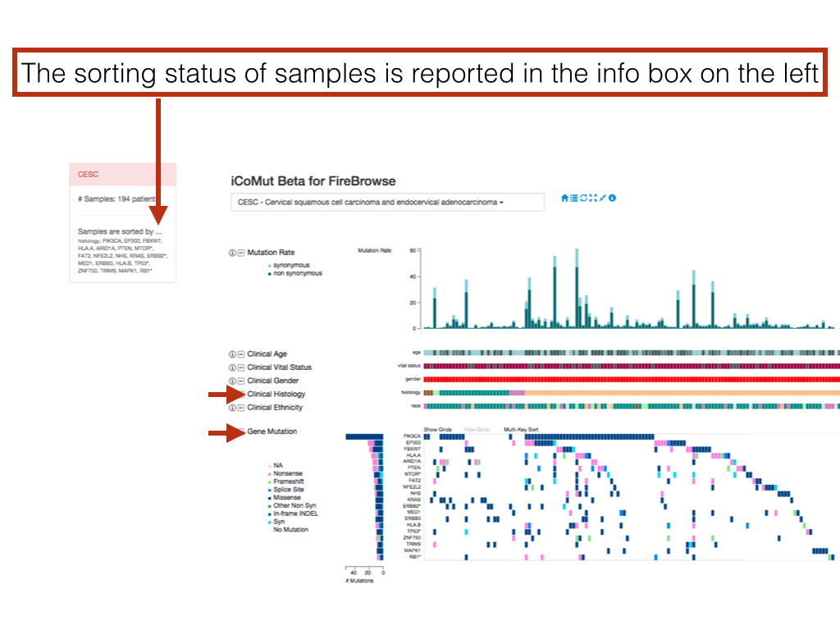The width and height of the screenshot is (840, 630).
Task: Collapse the Clinical Gender track
Action: click(240, 381)
